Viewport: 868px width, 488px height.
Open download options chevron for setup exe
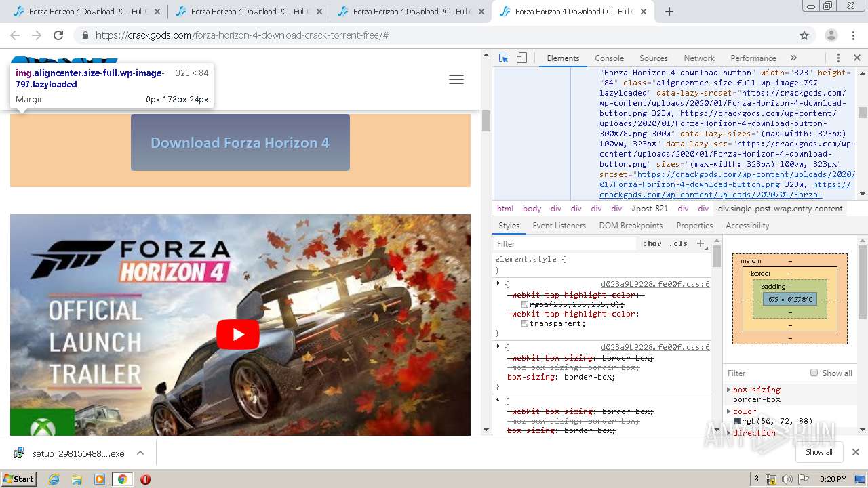click(140, 453)
